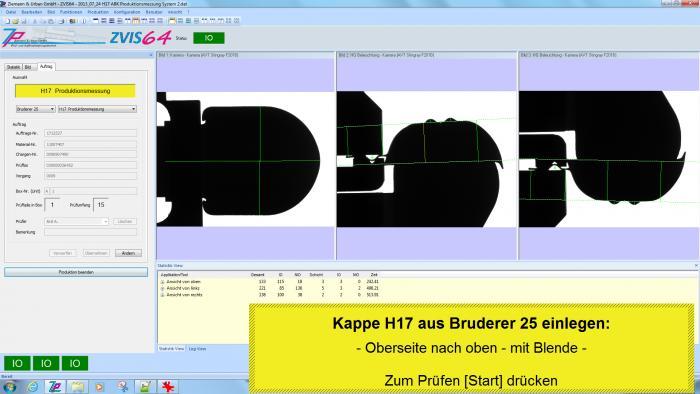
Task: Switch to the Log View tab
Action: tap(197, 348)
